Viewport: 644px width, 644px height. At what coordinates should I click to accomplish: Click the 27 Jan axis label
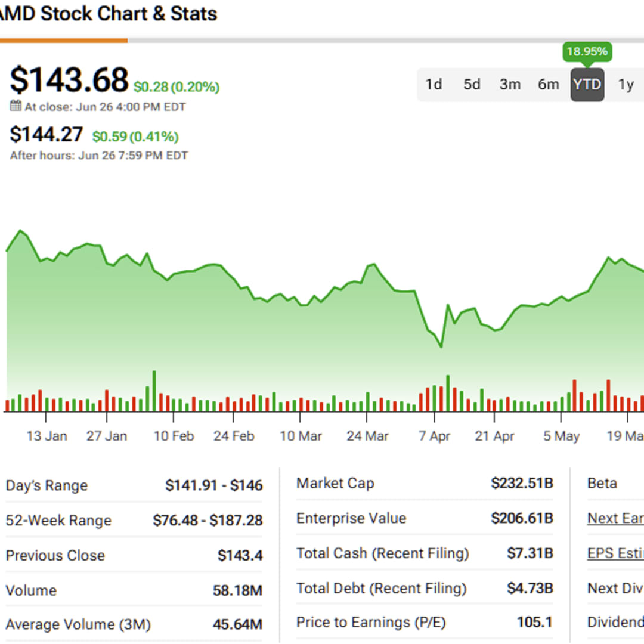107,436
